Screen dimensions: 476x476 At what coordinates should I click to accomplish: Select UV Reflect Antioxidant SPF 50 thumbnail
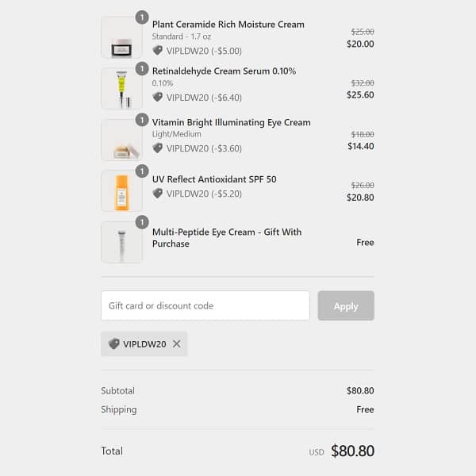click(x=121, y=190)
